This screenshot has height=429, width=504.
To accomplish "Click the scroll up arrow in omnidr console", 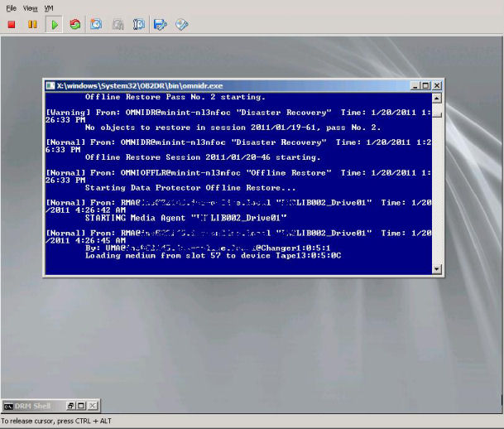I will pyautogui.click(x=436, y=99).
